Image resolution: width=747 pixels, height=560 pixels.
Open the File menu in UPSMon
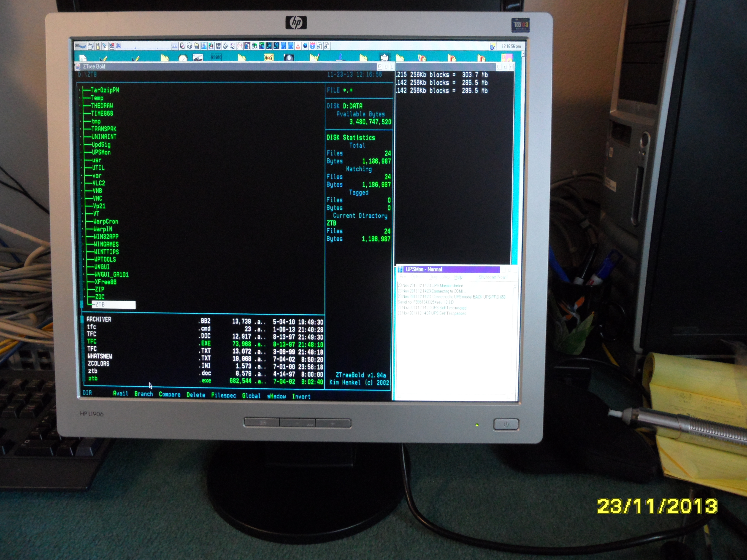(403, 277)
